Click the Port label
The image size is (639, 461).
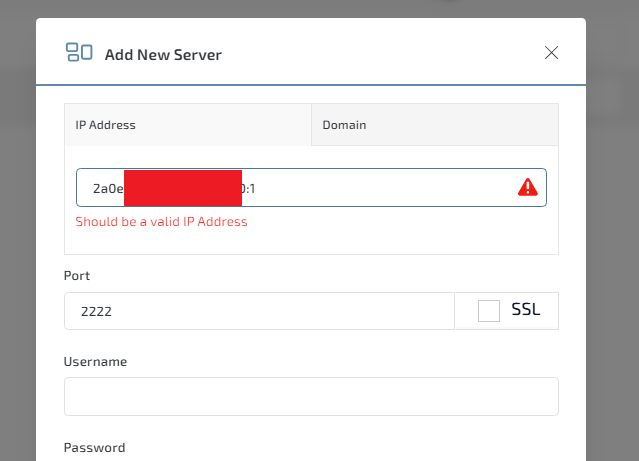coord(77,275)
